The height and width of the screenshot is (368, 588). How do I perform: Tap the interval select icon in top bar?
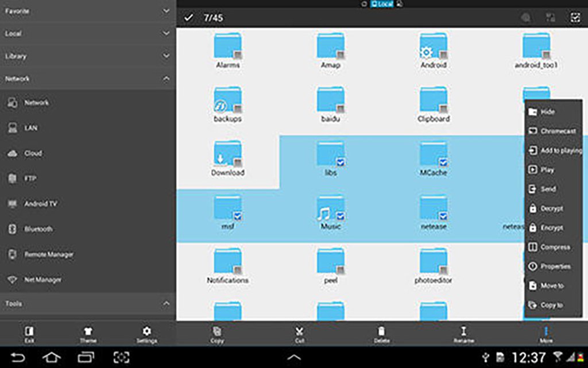point(550,18)
